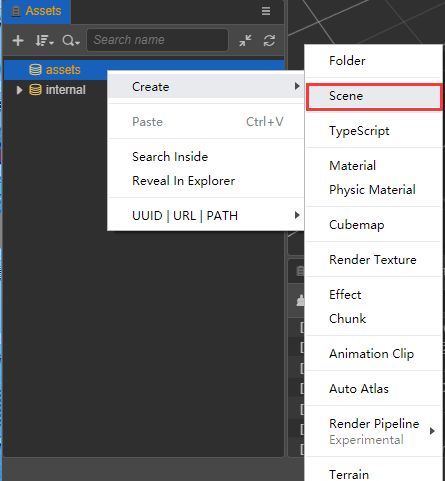The width and height of the screenshot is (445, 481).
Task: Click the assets database icon
Action: pos(35,70)
